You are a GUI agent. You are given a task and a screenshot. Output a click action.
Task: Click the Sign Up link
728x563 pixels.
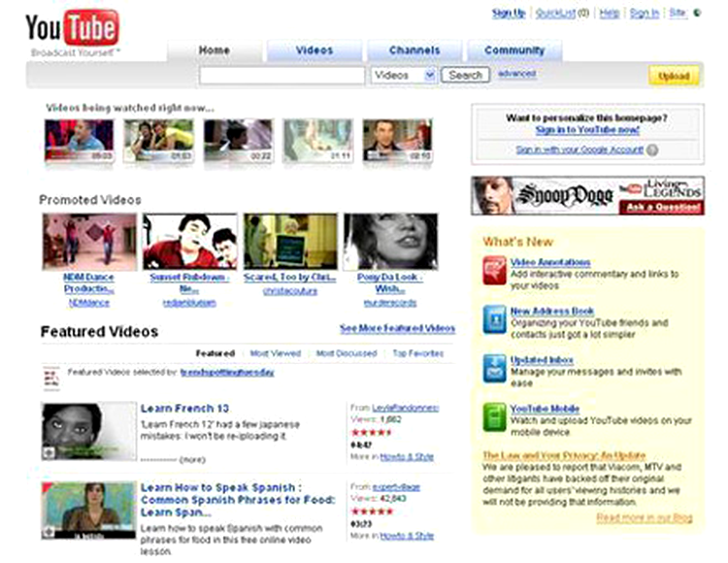point(508,13)
